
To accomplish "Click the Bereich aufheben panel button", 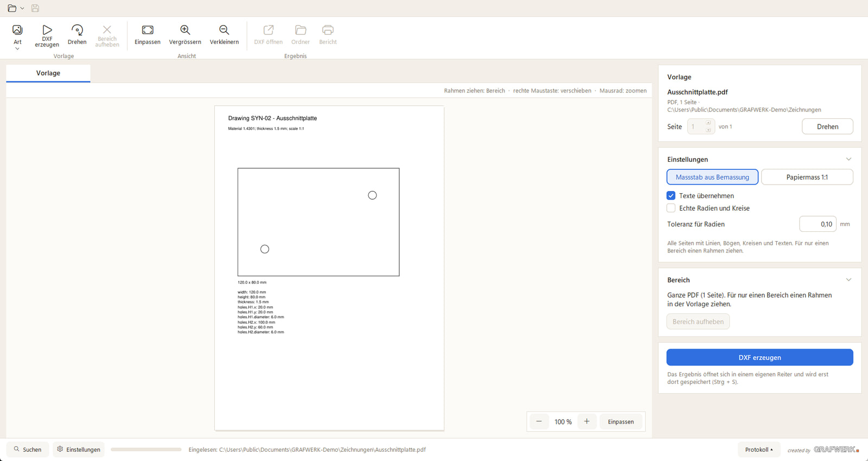I will [x=698, y=321].
